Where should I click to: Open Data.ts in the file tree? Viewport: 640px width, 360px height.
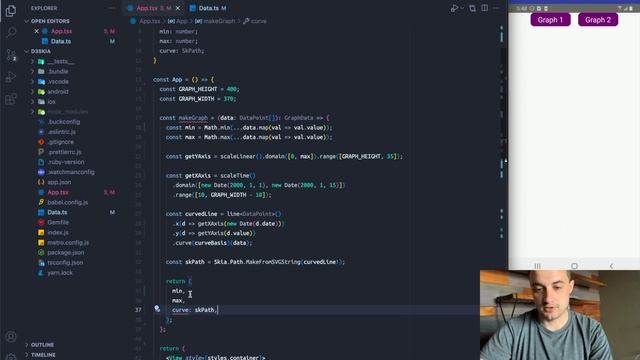tap(57, 212)
